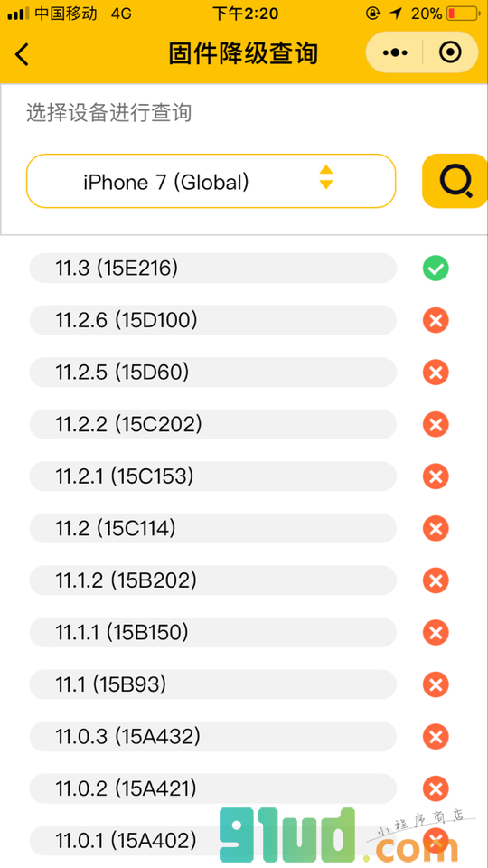Tap the magnifier search button

coord(455,181)
